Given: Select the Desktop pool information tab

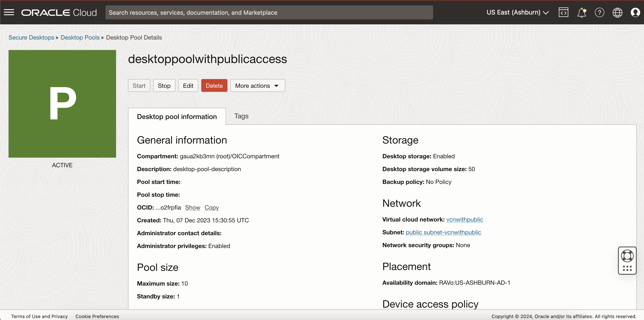Looking at the screenshot, I should pyautogui.click(x=177, y=117).
